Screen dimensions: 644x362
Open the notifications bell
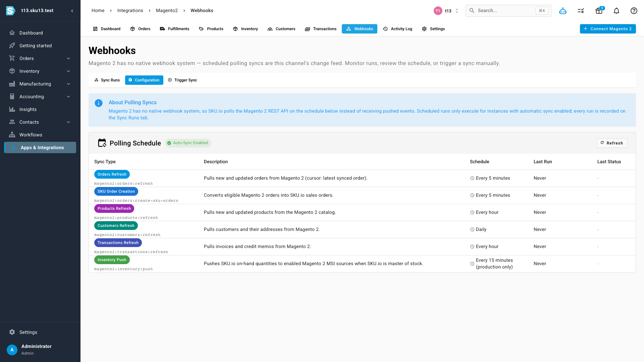click(616, 11)
